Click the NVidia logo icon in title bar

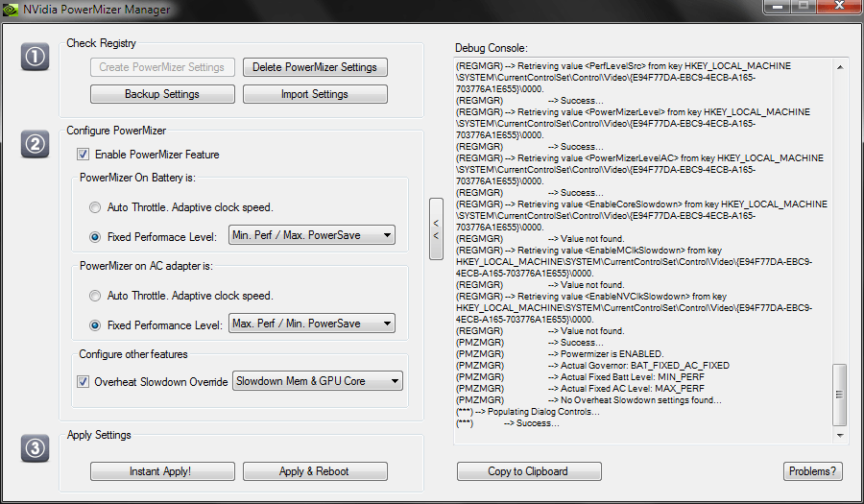click(11, 10)
